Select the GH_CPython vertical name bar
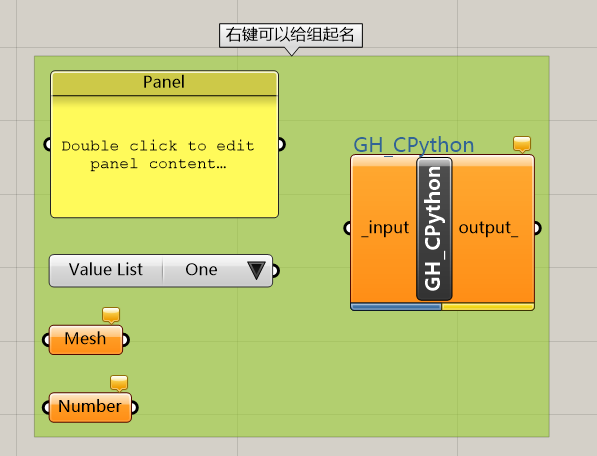The image size is (597, 456). 434,229
